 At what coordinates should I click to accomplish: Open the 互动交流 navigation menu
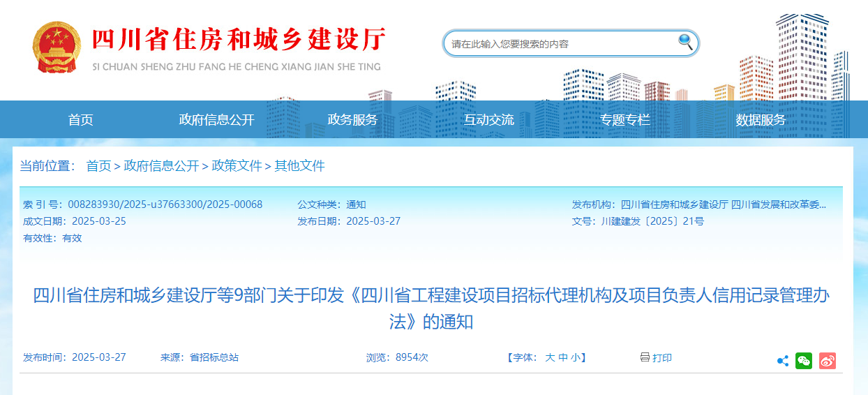pyautogui.click(x=489, y=120)
